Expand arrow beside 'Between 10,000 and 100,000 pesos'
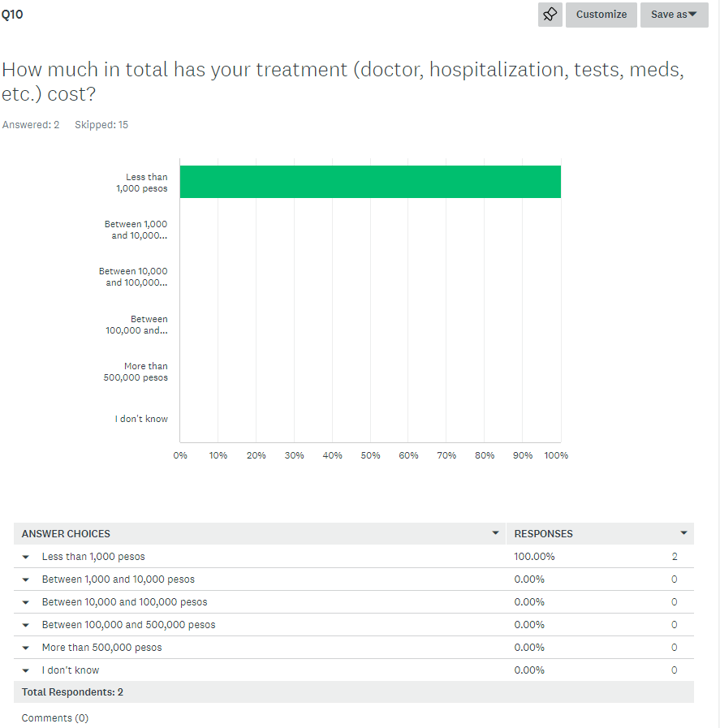Image resolution: width=720 pixels, height=728 pixels. [26, 602]
